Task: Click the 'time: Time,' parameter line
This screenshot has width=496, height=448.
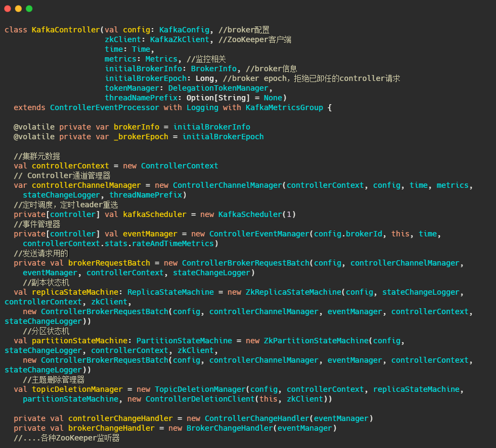Action: click(x=130, y=49)
